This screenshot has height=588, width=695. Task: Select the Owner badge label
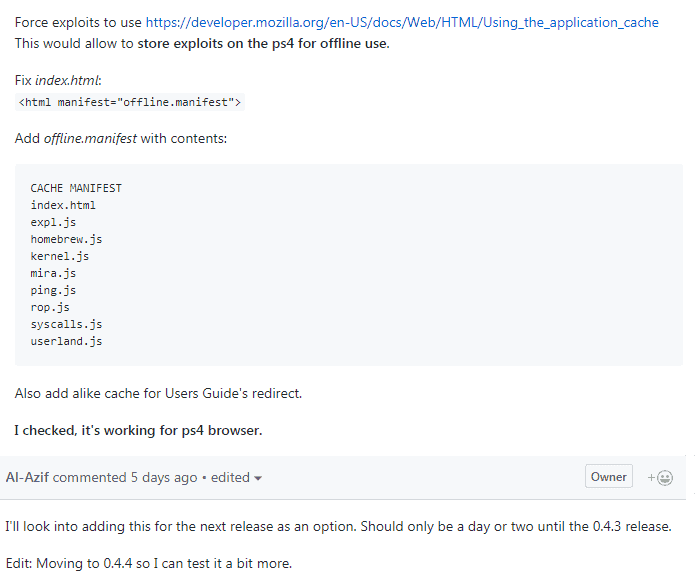pyautogui.click(x=609, y=476)
